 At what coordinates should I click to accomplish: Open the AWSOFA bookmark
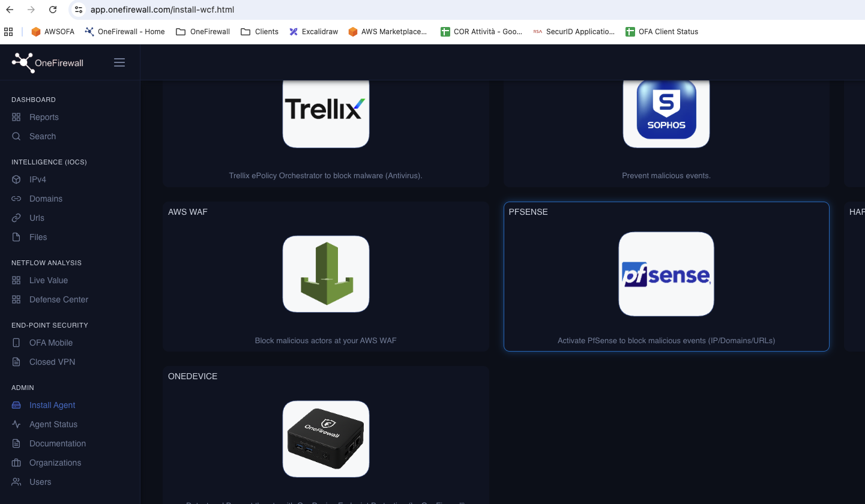pos(53,31)
